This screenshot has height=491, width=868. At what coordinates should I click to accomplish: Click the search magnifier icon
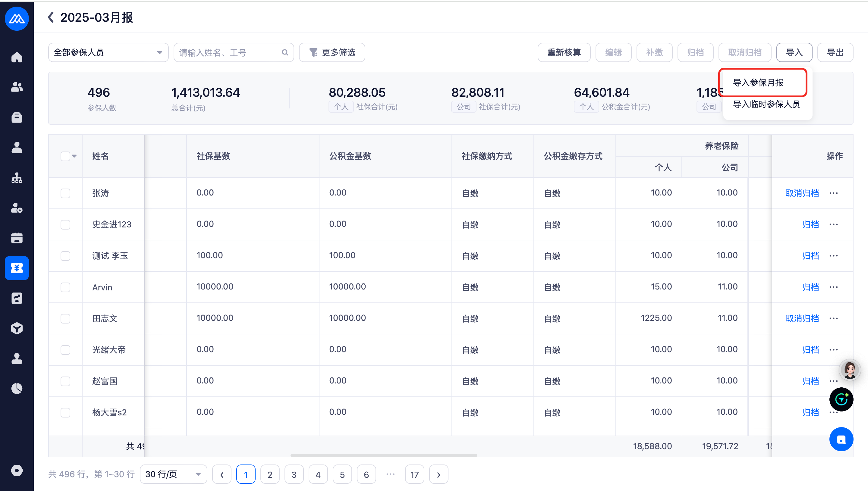point(285,53)
